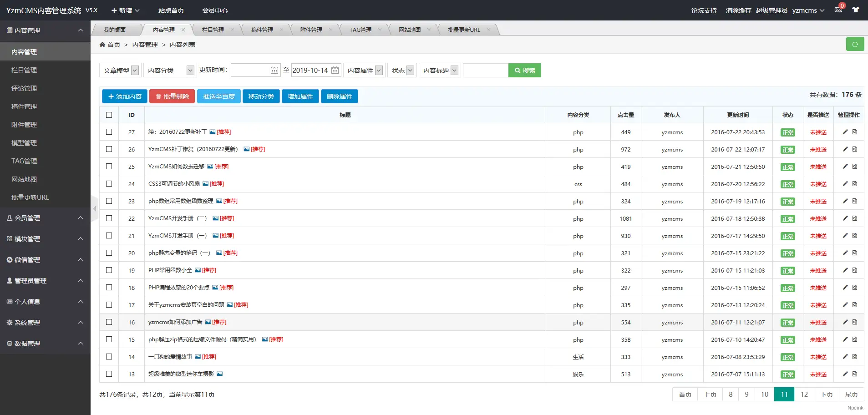Expand the yzmcms user account menu

[808, 10]
